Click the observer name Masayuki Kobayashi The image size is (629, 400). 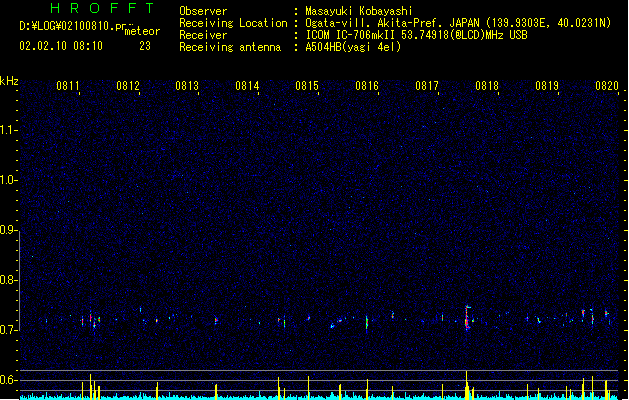[359, 11]
